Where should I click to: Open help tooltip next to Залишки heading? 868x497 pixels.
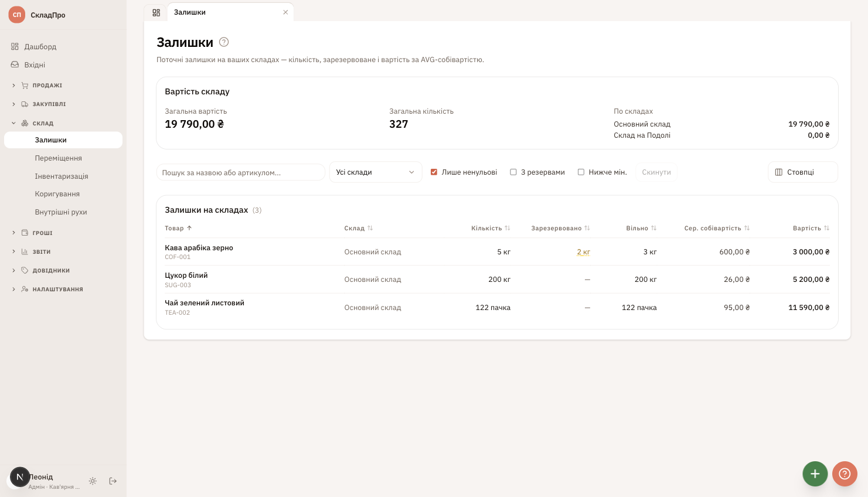224,42
